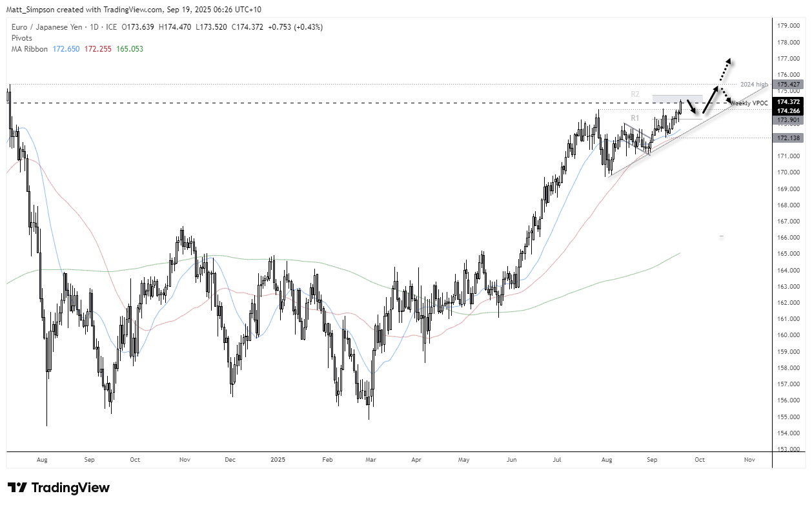Click the 179.000 price axis label
This screenshot has height=507, width=812.
[788, 24]
